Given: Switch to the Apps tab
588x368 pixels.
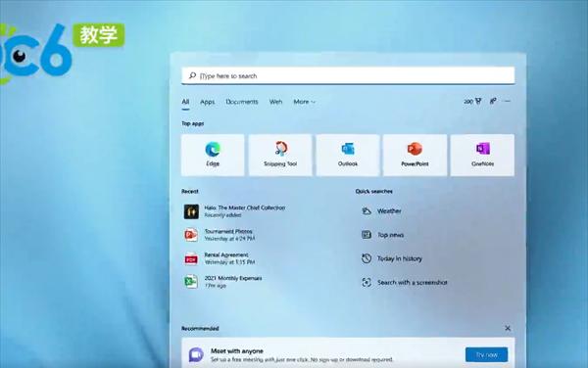Looking at the screenshot, I should (x=208, y=102).
